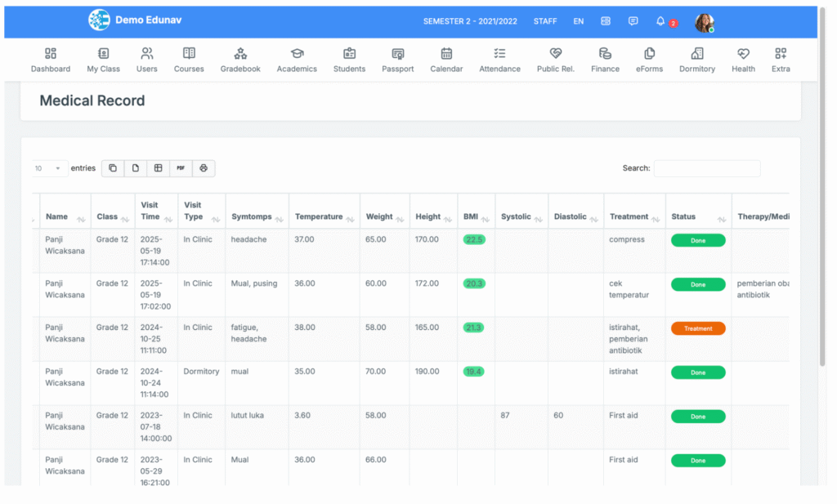The height and width of the screenshot is (504, 837).
Task: Export table as PDF
Action: [181, 168]
